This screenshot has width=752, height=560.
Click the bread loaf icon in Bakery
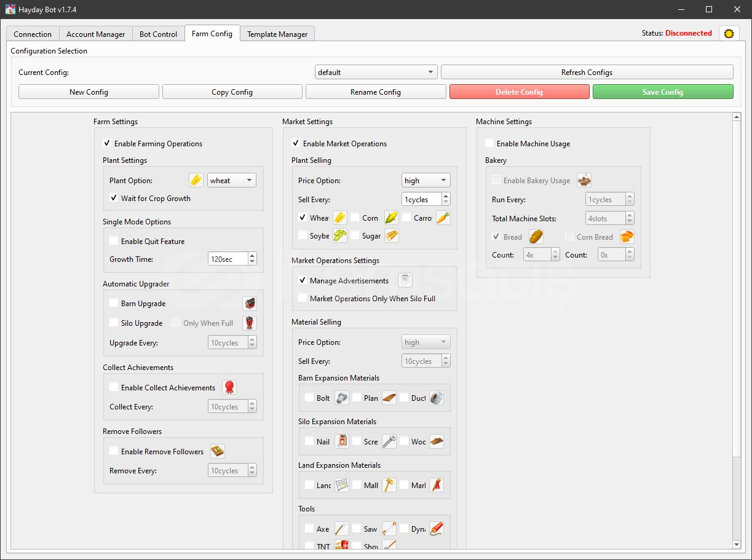(536, 237)
